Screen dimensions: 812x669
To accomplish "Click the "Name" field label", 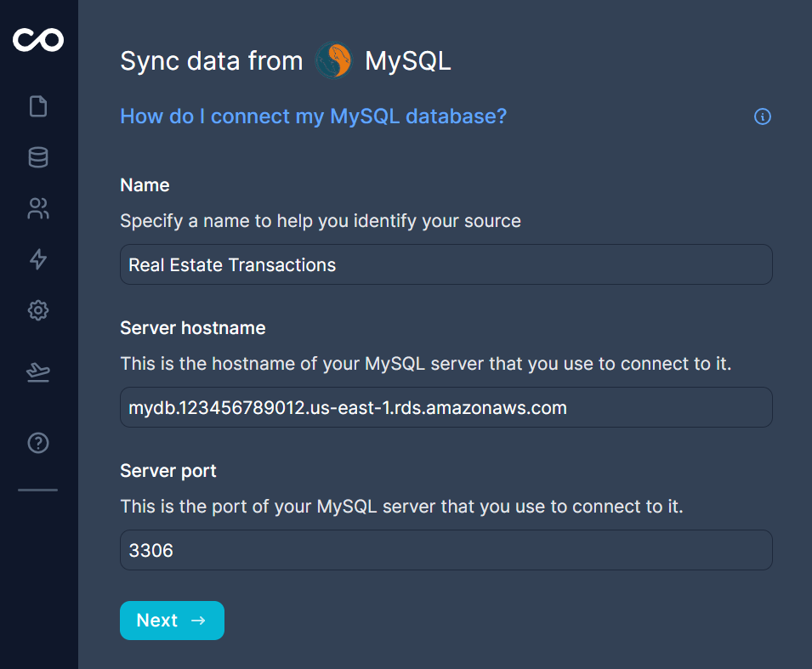I will coord(145,185).
